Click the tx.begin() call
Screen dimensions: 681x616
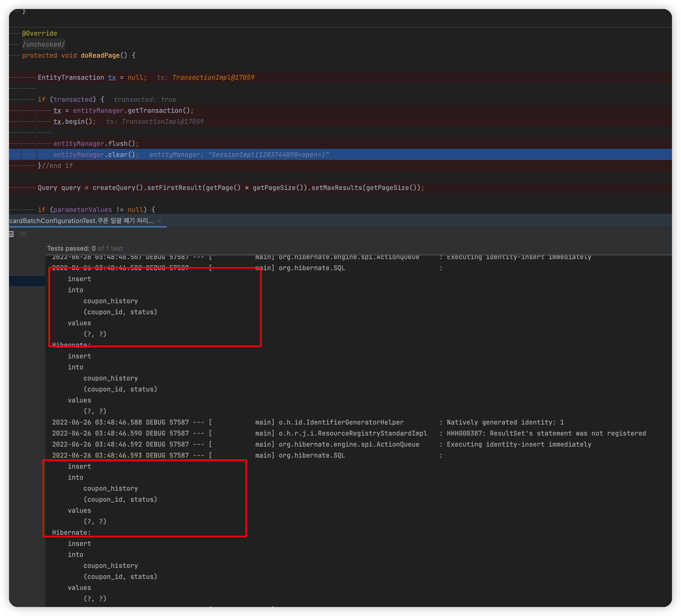(74, 122)
